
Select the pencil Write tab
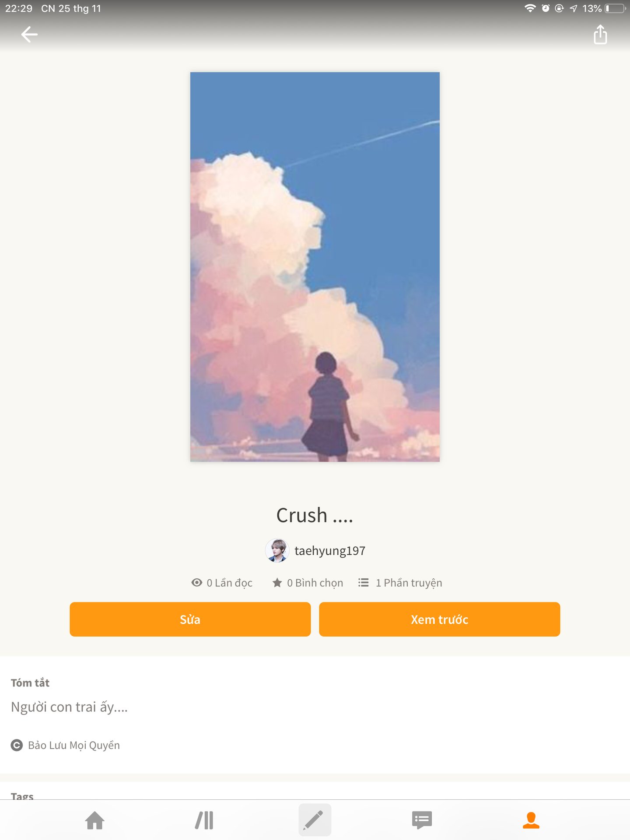coord(315,820)
